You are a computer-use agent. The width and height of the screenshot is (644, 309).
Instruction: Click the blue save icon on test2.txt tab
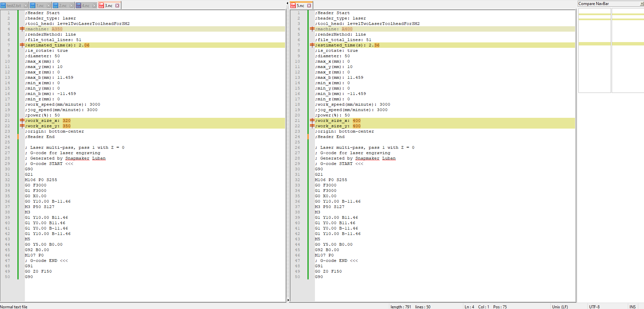click(3, 6)
